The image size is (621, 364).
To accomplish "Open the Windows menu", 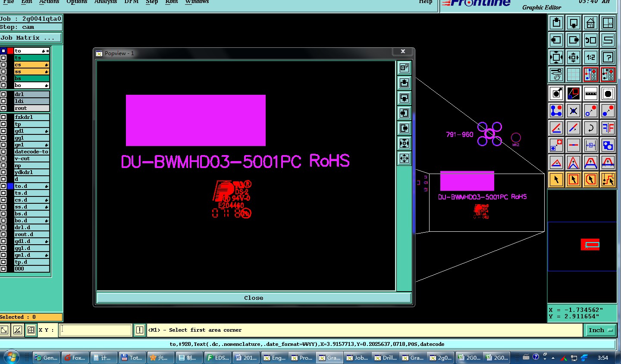I will coord(197,2).
